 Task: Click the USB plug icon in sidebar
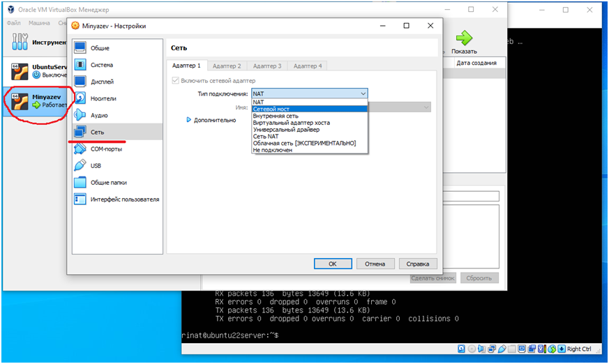80,165
